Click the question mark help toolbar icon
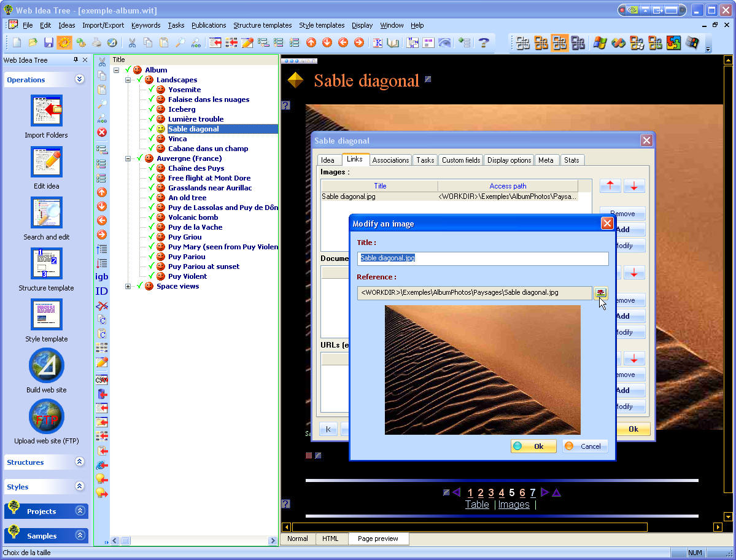 pos(484,42)
